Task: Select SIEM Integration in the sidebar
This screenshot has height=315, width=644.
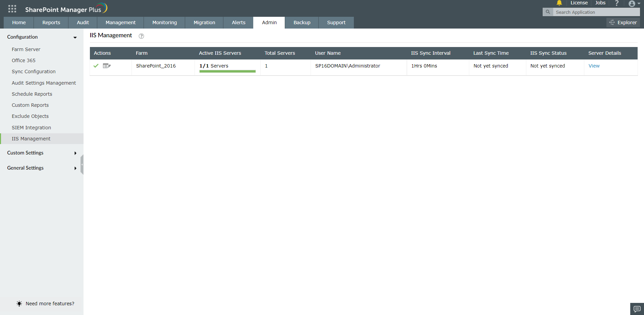Action: [x=31, y=127]
